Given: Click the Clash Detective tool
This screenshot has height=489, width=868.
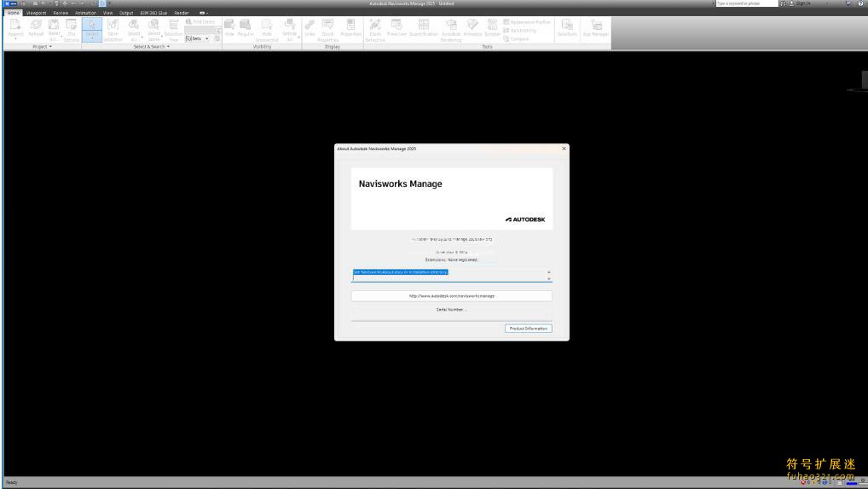Looking at the screenshot, I should pos(375,30).
